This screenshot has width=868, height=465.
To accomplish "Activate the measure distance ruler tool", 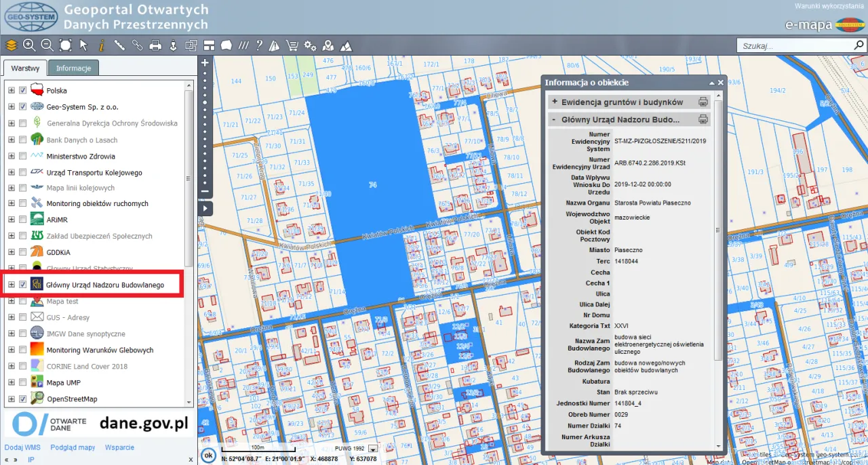I will coord(119,45).
